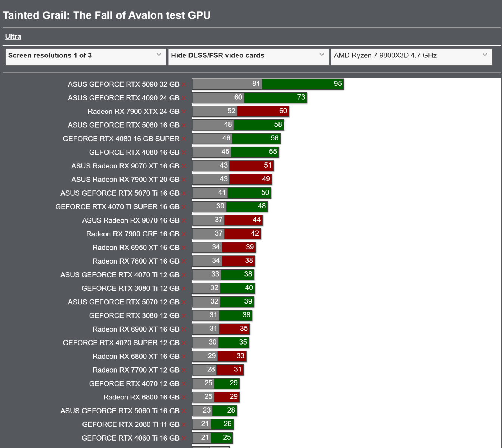502x448 pixels.
Task: Select the Radeon RX 7900 GRE 16 GB label
Action: tap(133, 234)
